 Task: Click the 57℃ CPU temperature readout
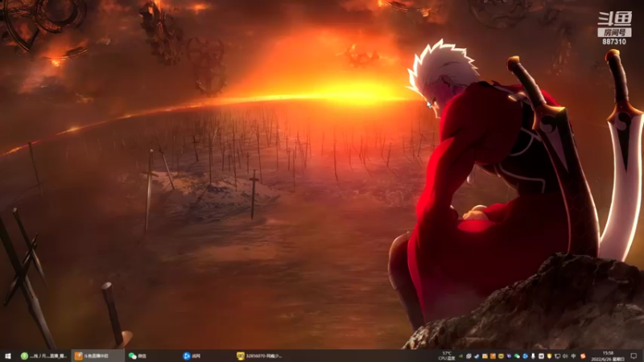point(447,356)
